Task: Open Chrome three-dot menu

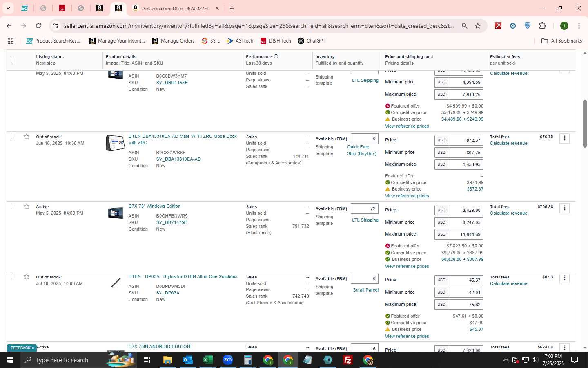Action: pyautogui.click(x=579, y=26)
